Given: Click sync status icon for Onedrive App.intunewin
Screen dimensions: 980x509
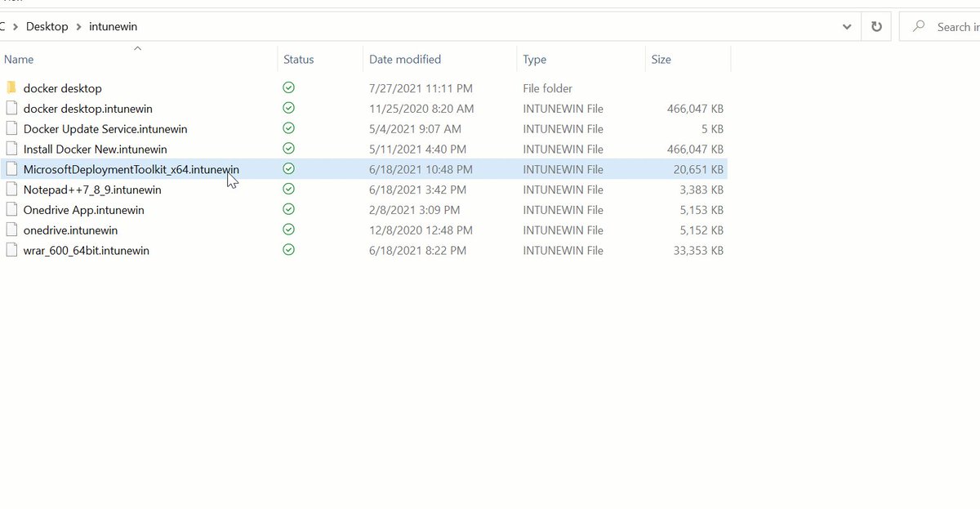Looking at the screenshot, I should click(288, 209).
